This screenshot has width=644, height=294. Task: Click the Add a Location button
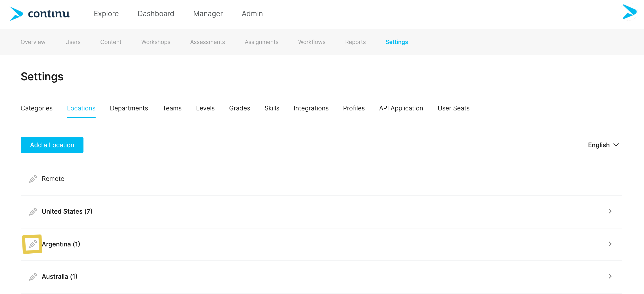tap(52, 145)
